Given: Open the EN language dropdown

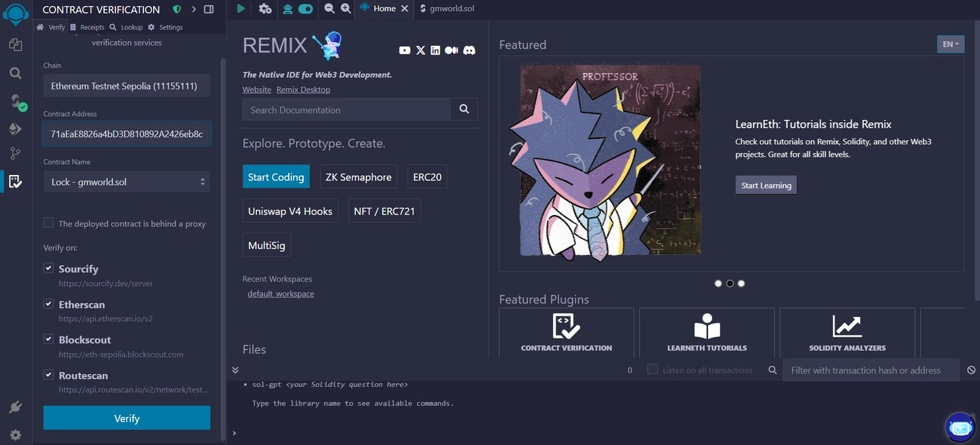Looking at the screenshot, I should click(x=950, y=44).
